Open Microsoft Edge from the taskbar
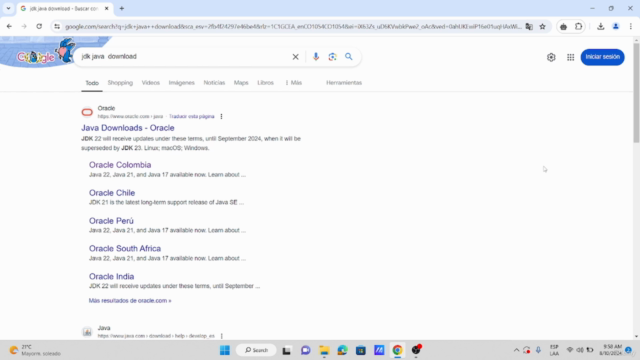 [x=342, y=350]
